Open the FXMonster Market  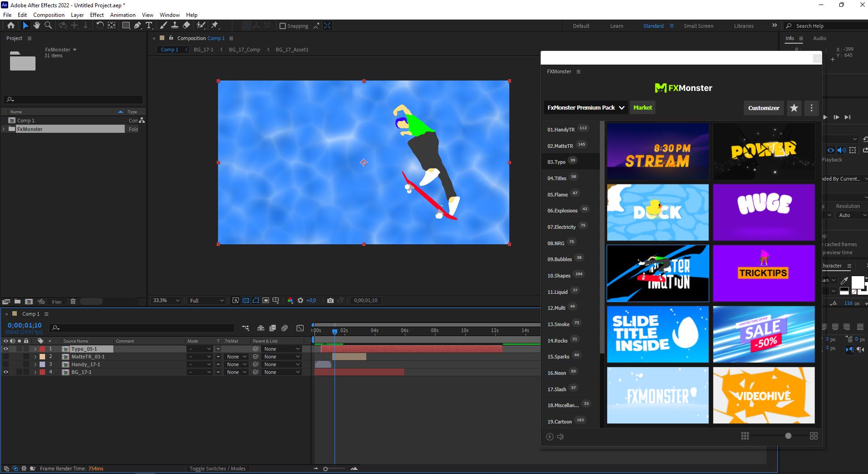click(x=643, y=107)
